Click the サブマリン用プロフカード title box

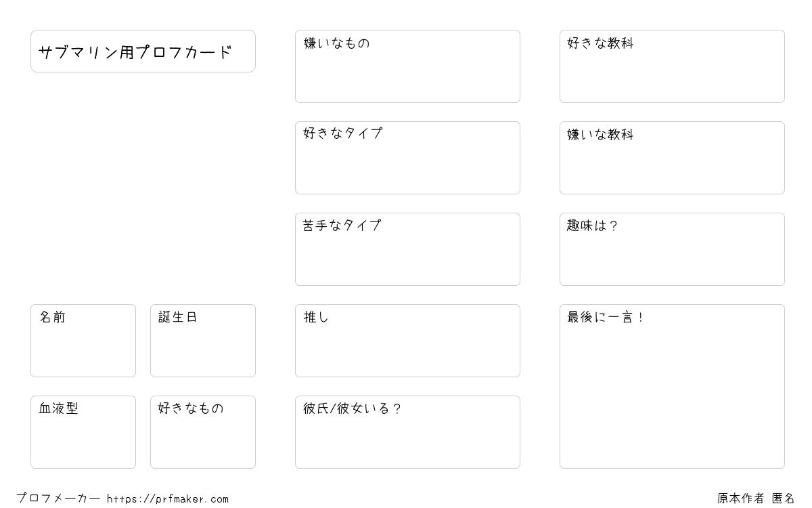click(143, 51)
